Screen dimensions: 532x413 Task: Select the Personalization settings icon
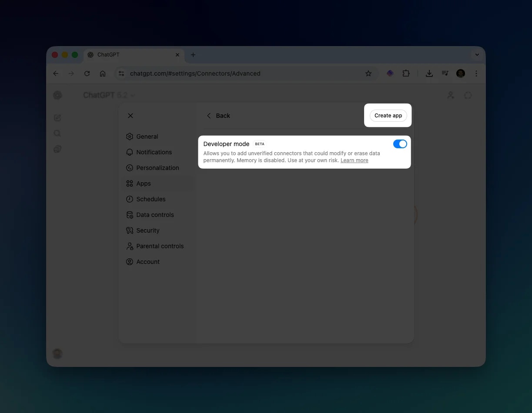coord(130,168)
